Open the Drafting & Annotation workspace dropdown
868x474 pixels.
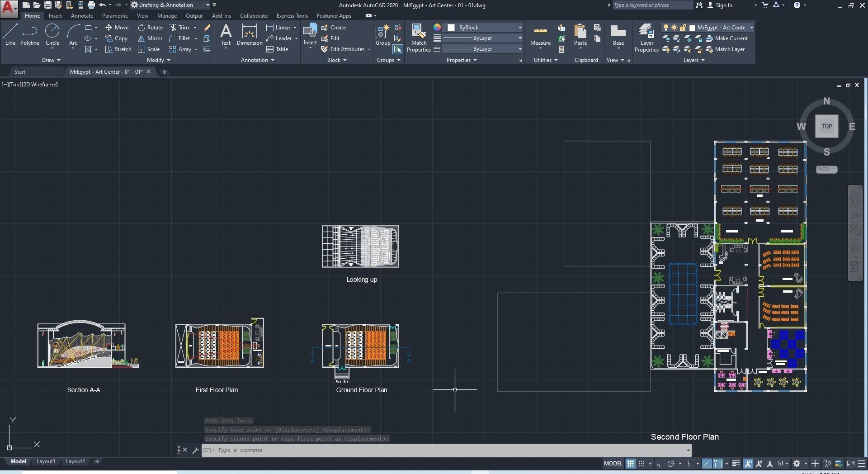(x=170, y=5)
